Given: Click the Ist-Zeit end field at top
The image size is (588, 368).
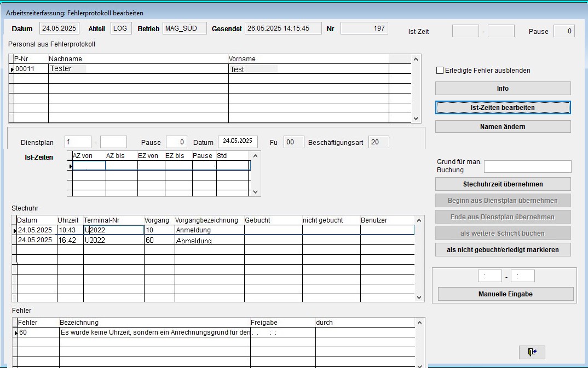Looking at the screenshot, I should coord(501,31).
